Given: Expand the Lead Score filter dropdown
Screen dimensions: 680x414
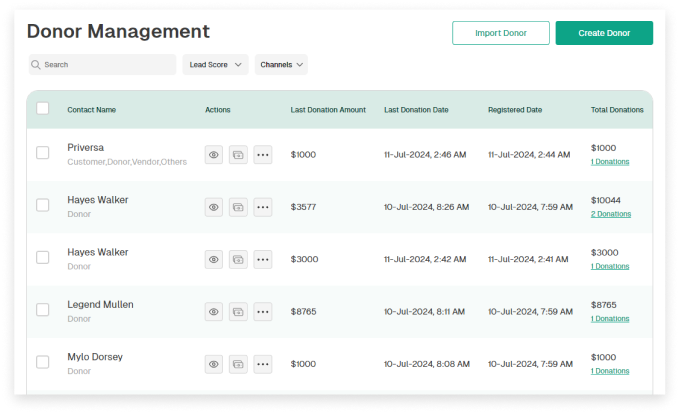Looking at the screenshot, I should [215, 65].
